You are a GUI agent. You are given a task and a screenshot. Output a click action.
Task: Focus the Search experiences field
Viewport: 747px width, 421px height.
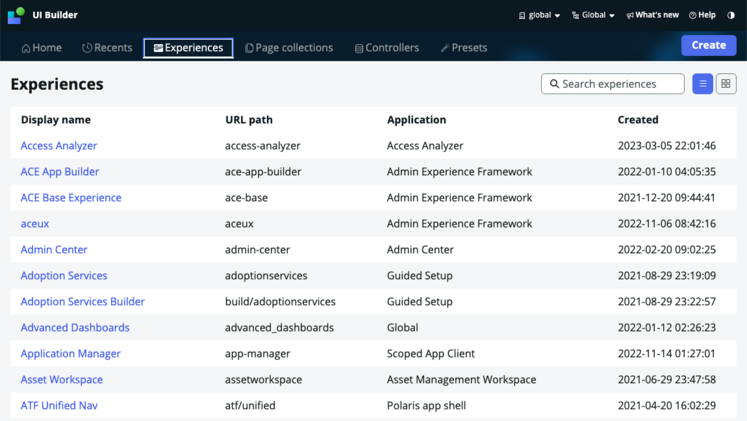tap(613, 84)
